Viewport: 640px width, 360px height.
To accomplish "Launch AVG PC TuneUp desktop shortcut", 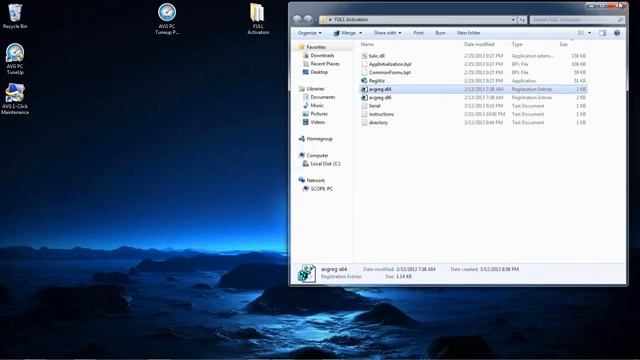I will pos(15,59).
